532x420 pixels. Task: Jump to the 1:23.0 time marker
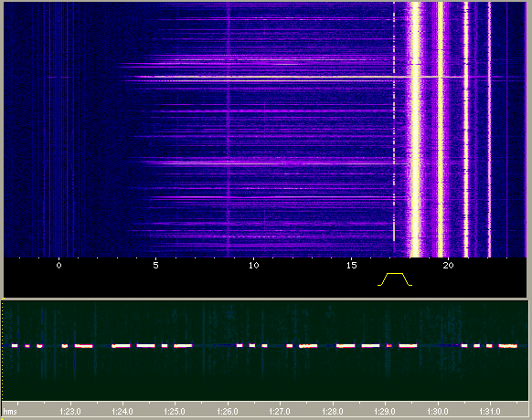70,412
